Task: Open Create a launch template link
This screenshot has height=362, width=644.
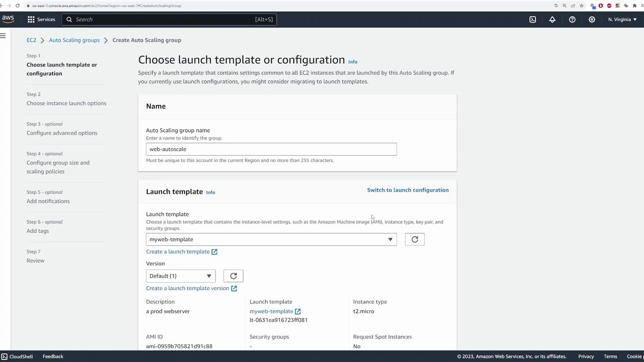Action: tap(178, 252)
